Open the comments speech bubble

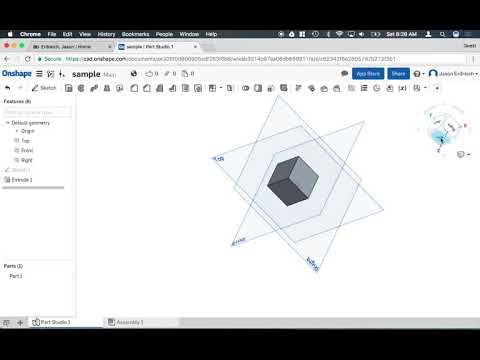[x=344, y=73]
